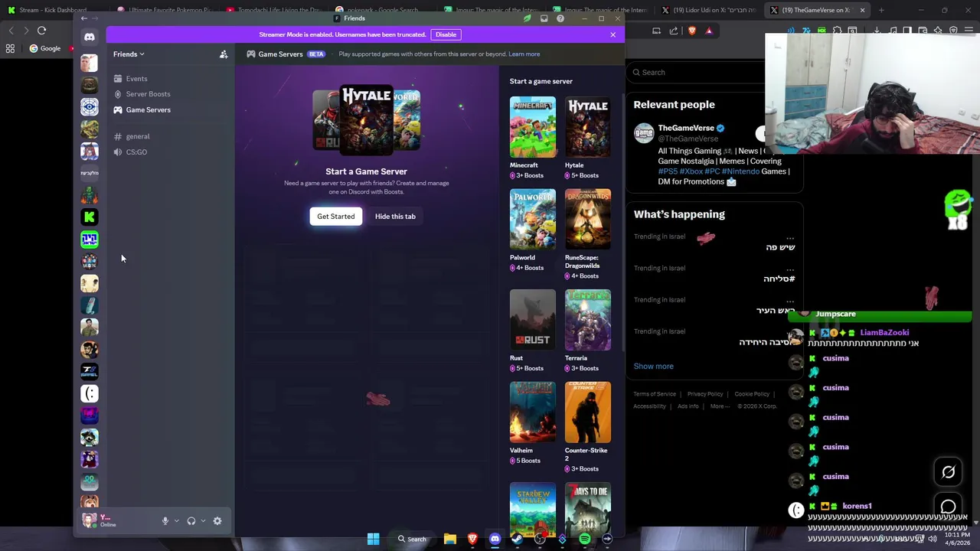This screenshot has height=551, width=980.
Task: Open microphone input options chevron
Action: pos(177,521)
